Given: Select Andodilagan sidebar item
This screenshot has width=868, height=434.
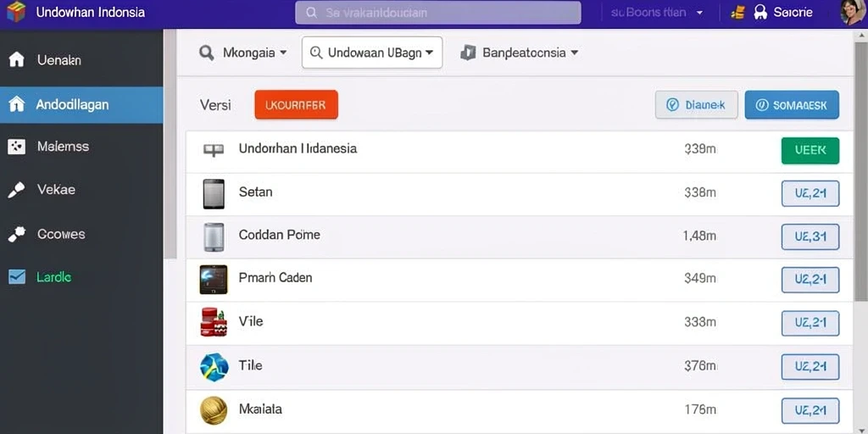Looking at the screenshot, I should coord(81,104).
